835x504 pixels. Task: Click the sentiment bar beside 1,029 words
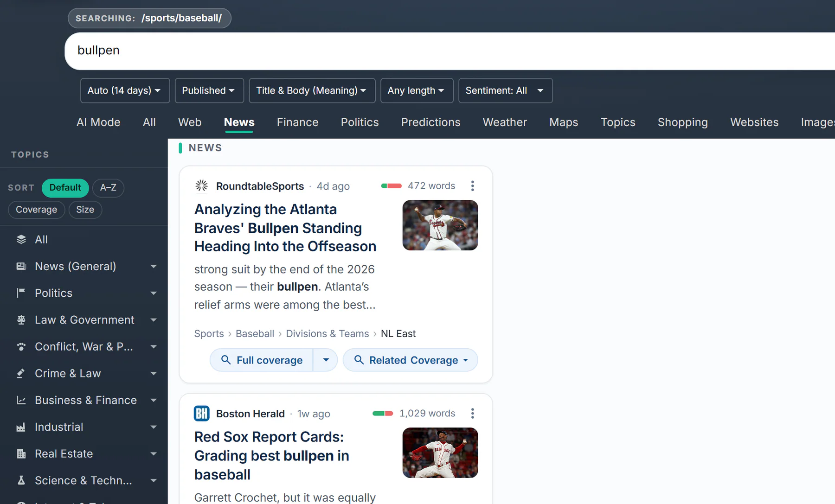pos(383,413)
